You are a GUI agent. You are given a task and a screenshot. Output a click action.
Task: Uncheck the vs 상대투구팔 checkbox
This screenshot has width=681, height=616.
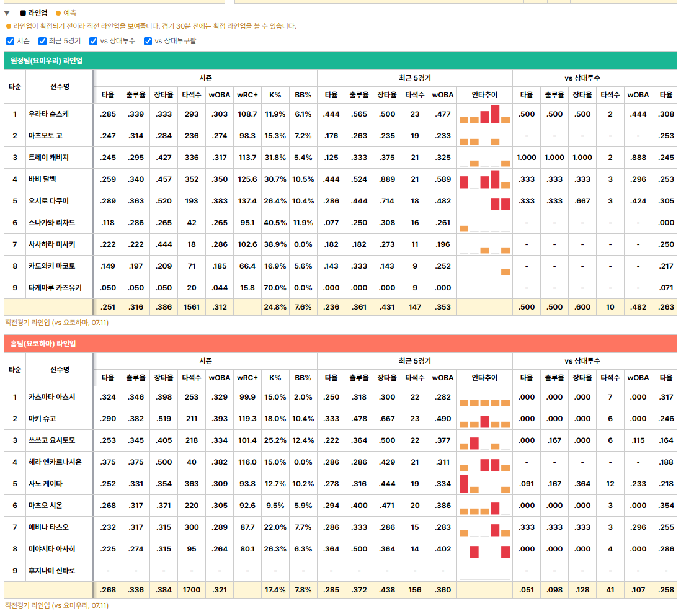pyautogui.click(x=148, y=41)
